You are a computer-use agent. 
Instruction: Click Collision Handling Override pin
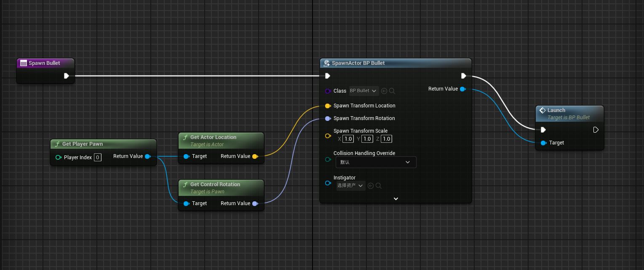coord(328,160)
